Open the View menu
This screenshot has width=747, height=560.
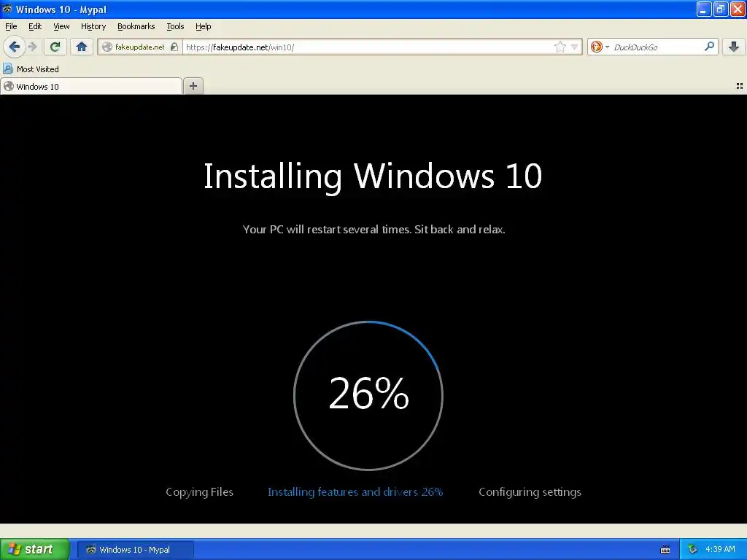tap(61, 26)
